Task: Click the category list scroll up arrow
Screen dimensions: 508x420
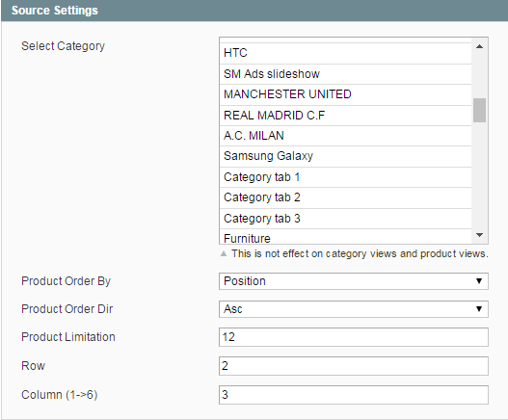Action: pos(479,46)
